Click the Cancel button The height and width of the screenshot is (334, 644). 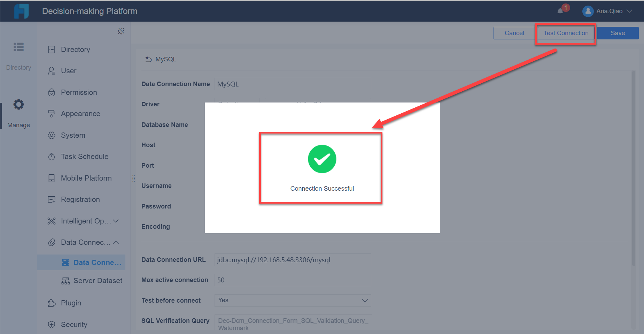(x=514, y=33)
